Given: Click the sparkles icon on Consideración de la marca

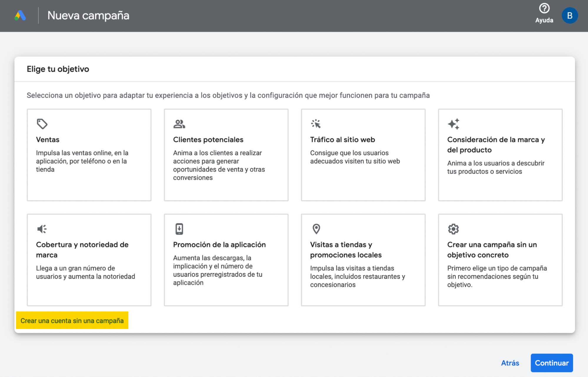Looking at the screenshot, I should 453,124.
